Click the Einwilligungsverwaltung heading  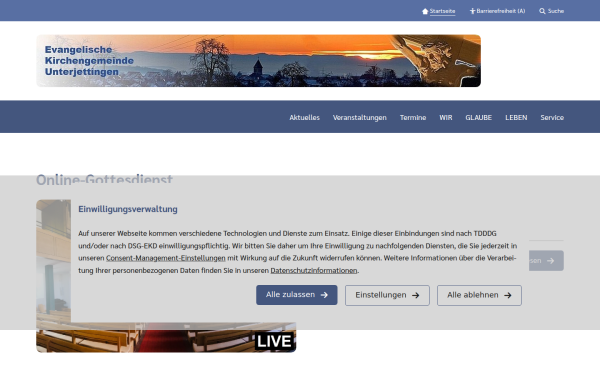click(x=128, y=209)
